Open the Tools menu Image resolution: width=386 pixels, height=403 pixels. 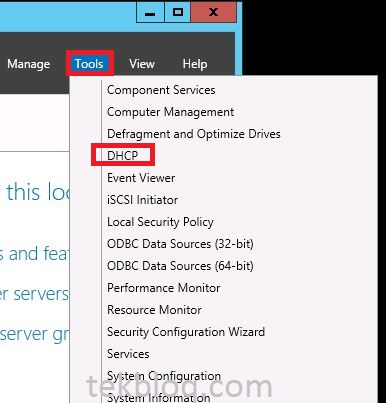coord(89,63)
